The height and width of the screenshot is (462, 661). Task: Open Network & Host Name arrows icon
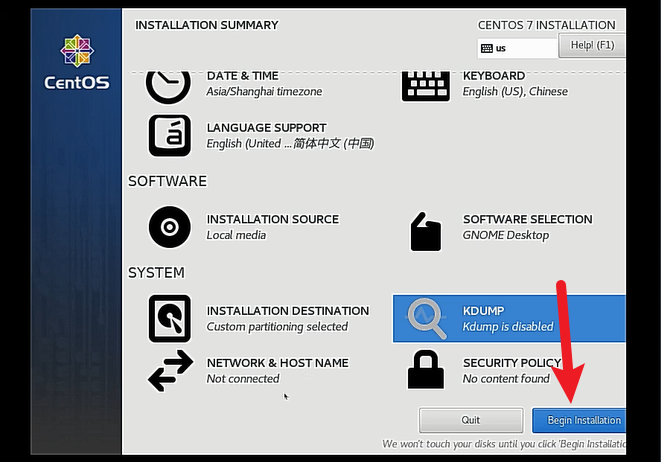[x=170, y=371]
